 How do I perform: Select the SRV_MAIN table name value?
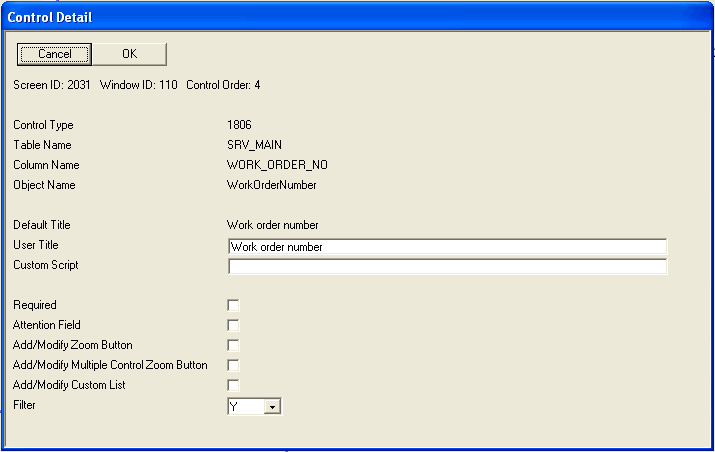coord(254,145)
